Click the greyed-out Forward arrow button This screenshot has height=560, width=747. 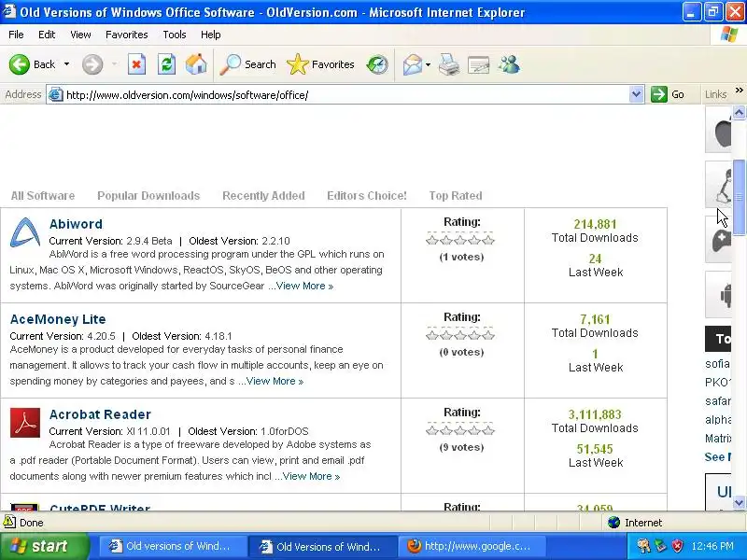pos(92,64)
